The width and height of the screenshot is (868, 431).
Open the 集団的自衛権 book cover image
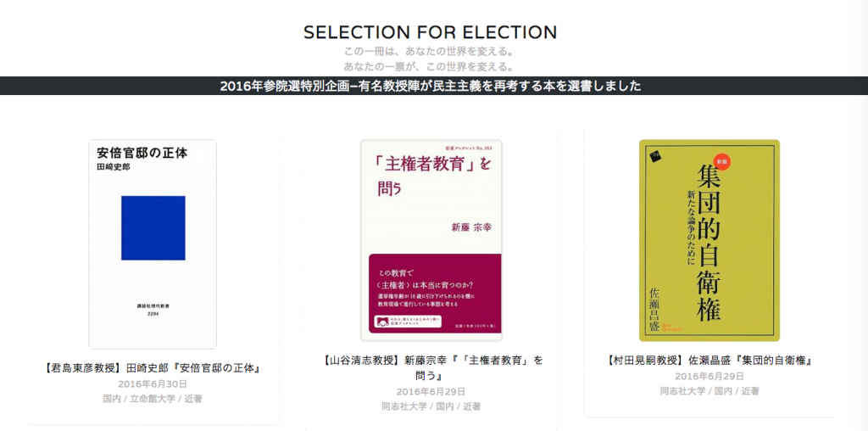(x=709, y=240)
